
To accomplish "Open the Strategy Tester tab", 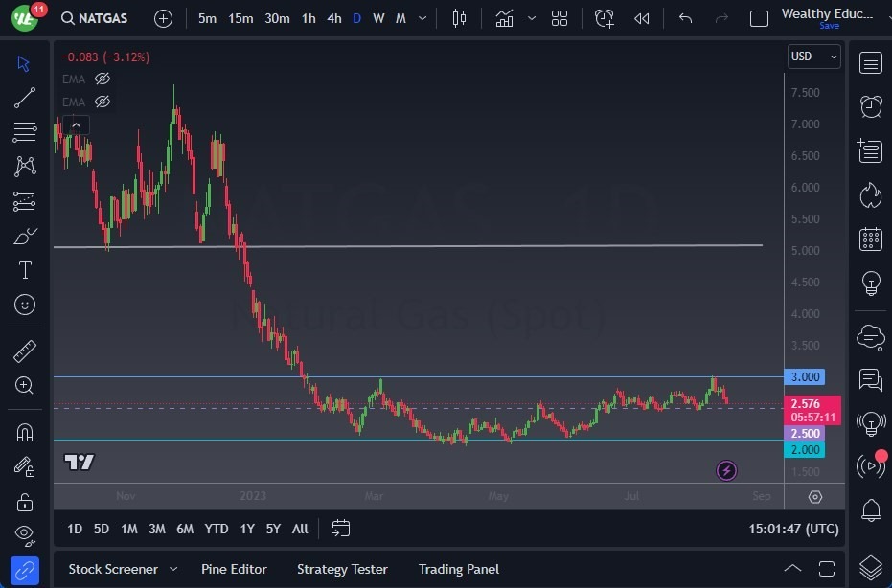I will point(342,569).
